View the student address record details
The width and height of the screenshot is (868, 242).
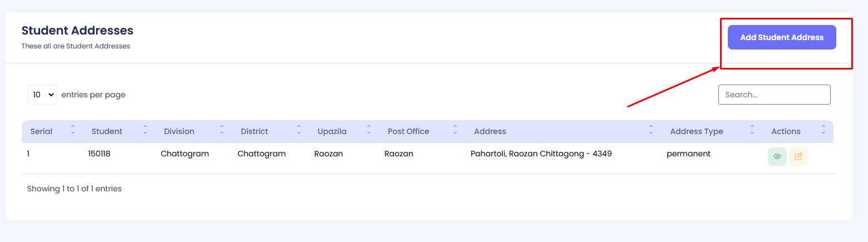tap(777, 156)
